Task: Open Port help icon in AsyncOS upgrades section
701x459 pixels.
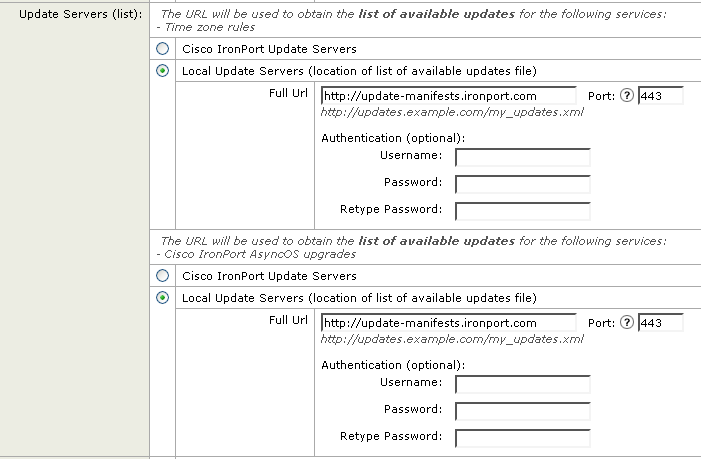Action: [627, 323]
